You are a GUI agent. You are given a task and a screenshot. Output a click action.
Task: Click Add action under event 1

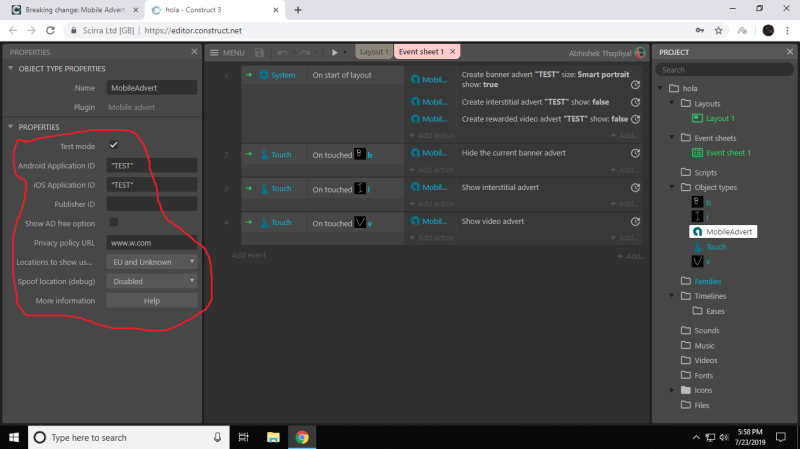(432, 135)
